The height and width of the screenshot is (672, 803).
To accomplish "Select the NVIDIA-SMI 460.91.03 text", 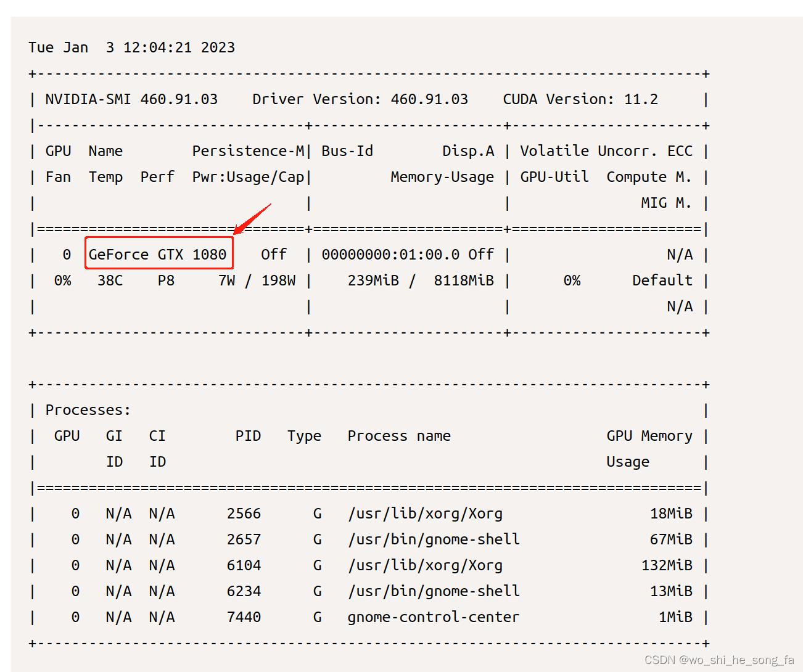I will pos(131,99).
